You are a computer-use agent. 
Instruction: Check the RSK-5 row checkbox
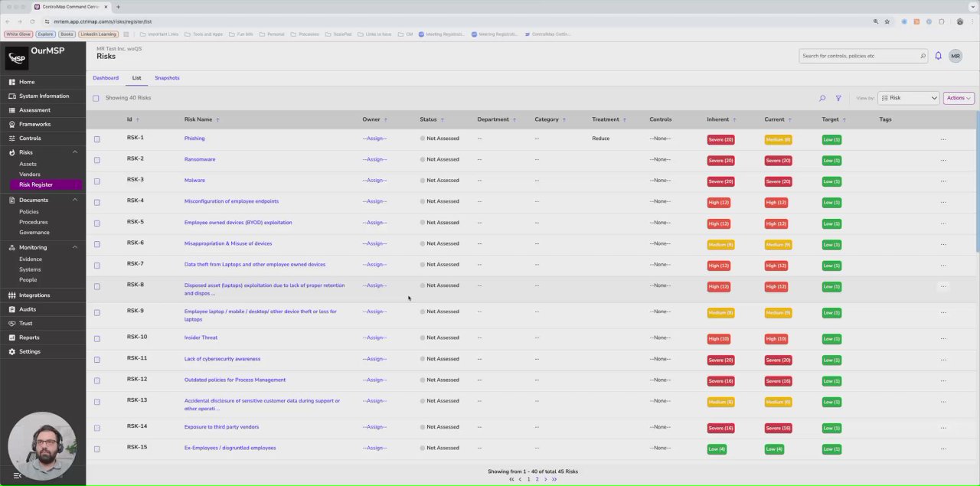tap(96, 223)
